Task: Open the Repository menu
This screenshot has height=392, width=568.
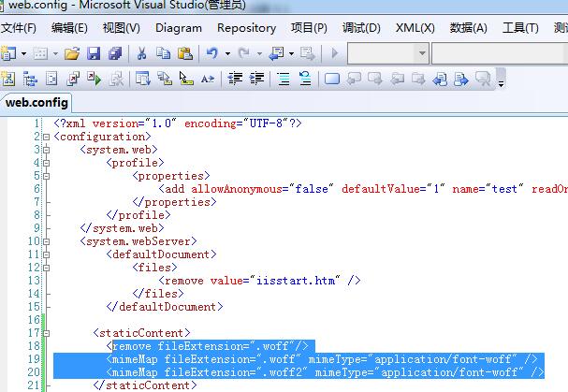Action: point(246,28)
